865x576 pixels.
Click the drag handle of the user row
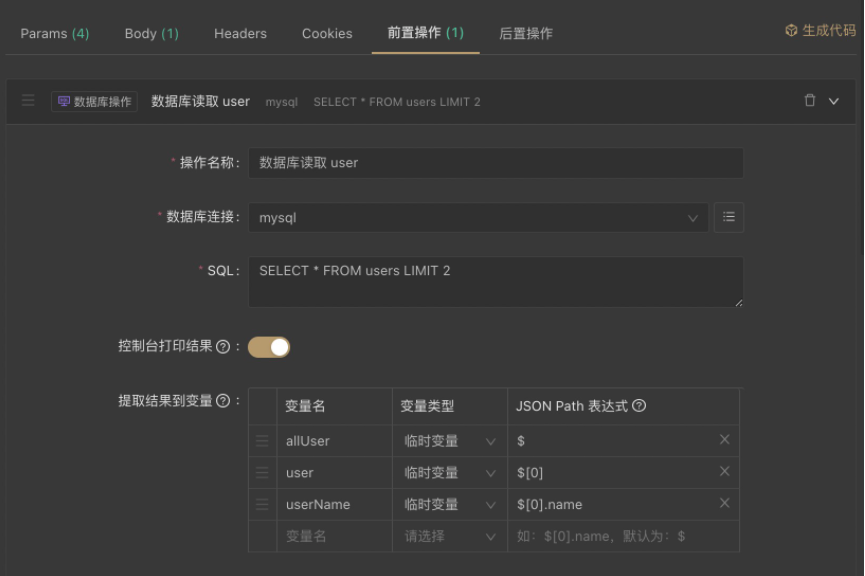point(262,473)
